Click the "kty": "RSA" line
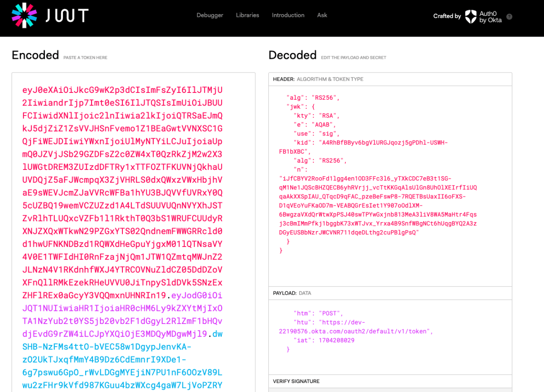Viewport: 544px width, 392px height. click(x=316, y=116)
